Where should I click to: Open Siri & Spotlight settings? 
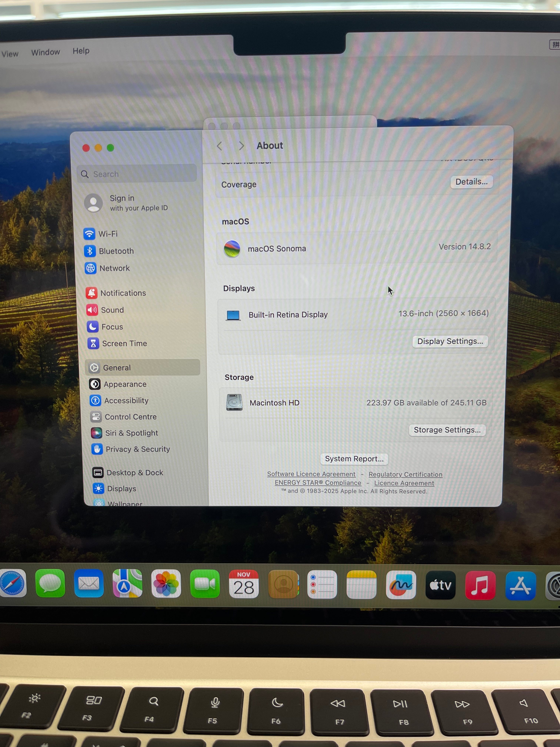coord(125,433)
